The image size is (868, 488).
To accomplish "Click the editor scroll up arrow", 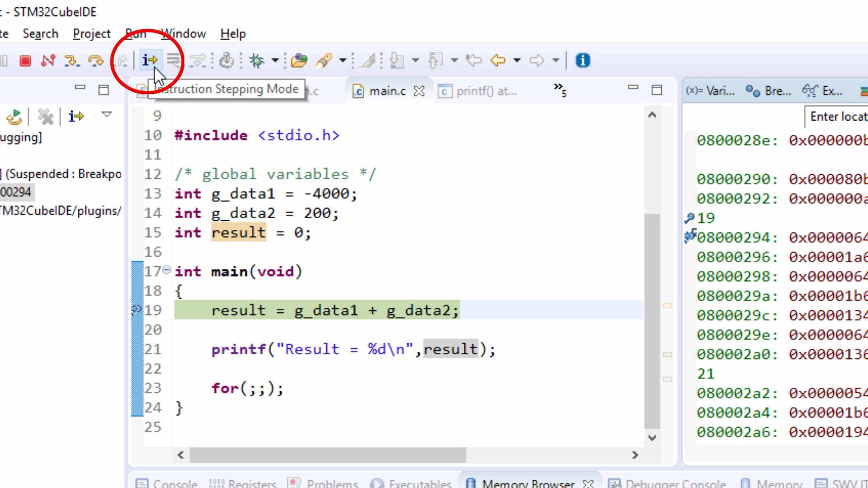I will [x=652, y=115].
